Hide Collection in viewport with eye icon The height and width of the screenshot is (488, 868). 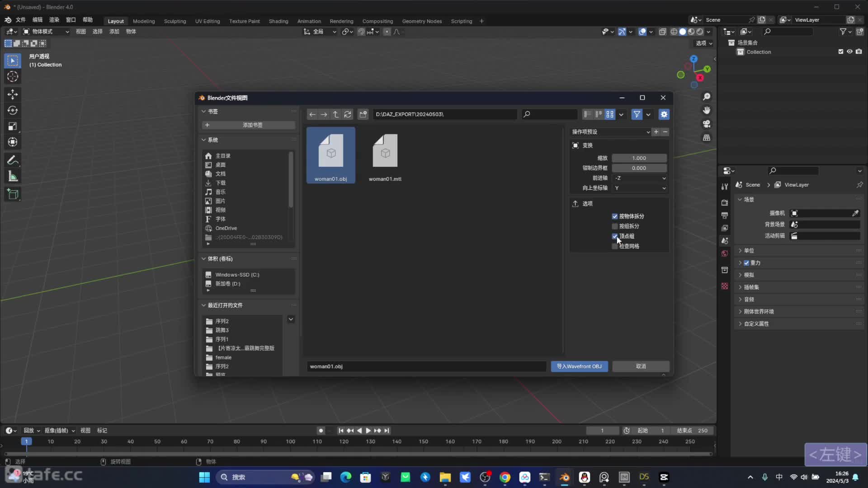850,52
